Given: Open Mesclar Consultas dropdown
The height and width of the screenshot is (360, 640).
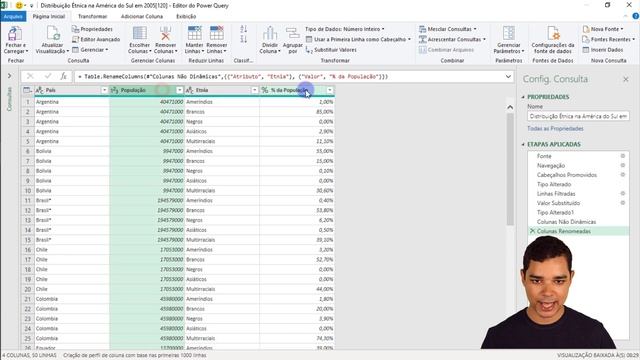Looking at the screenshot, I should coord(448,29).
